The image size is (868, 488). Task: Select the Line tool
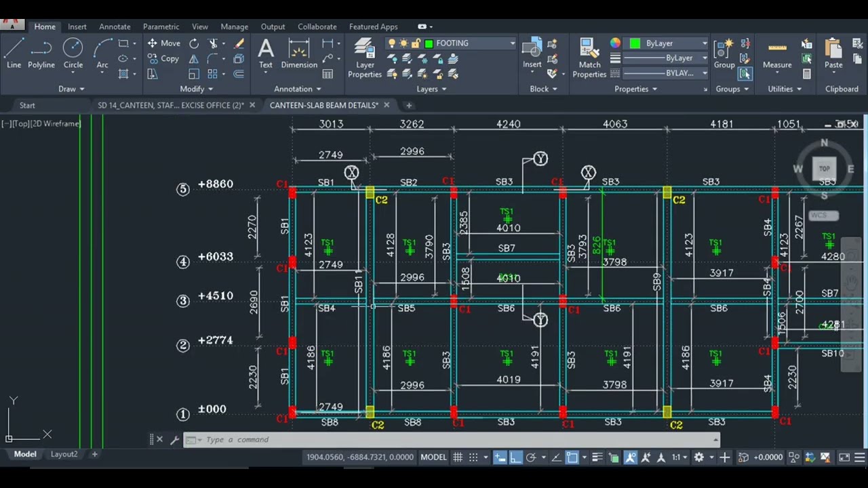point(14,53)
